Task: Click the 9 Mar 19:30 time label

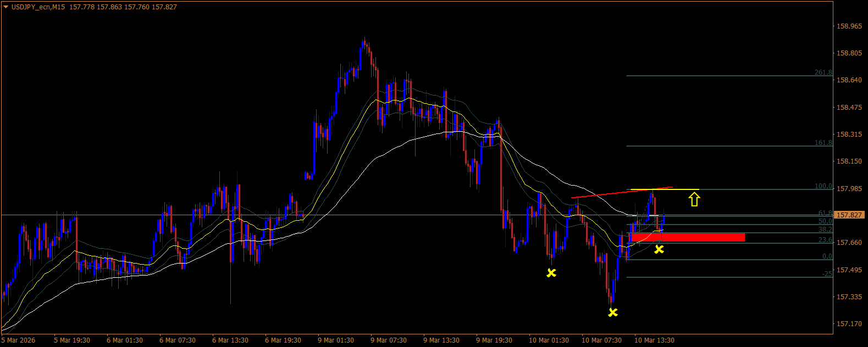Action: pos(494,340)
